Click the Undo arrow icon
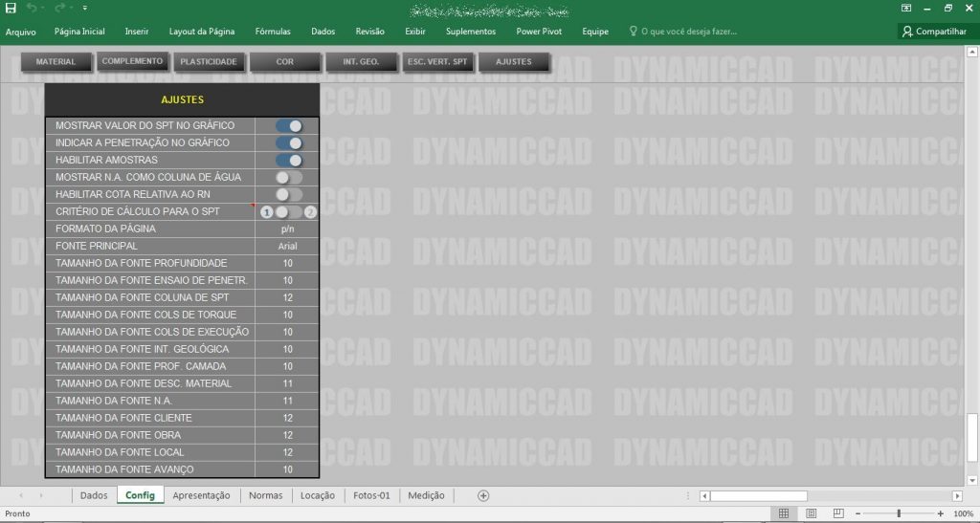 tap(32, 8)
